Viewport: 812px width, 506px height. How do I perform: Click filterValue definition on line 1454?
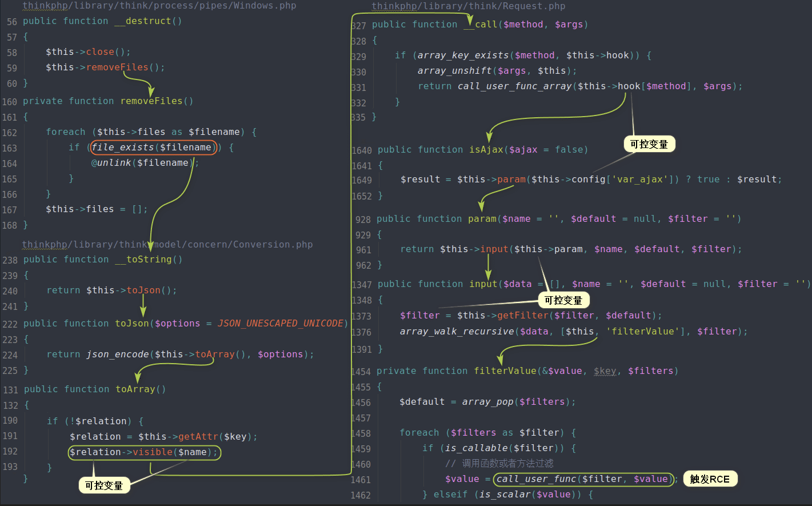(505, 371)
